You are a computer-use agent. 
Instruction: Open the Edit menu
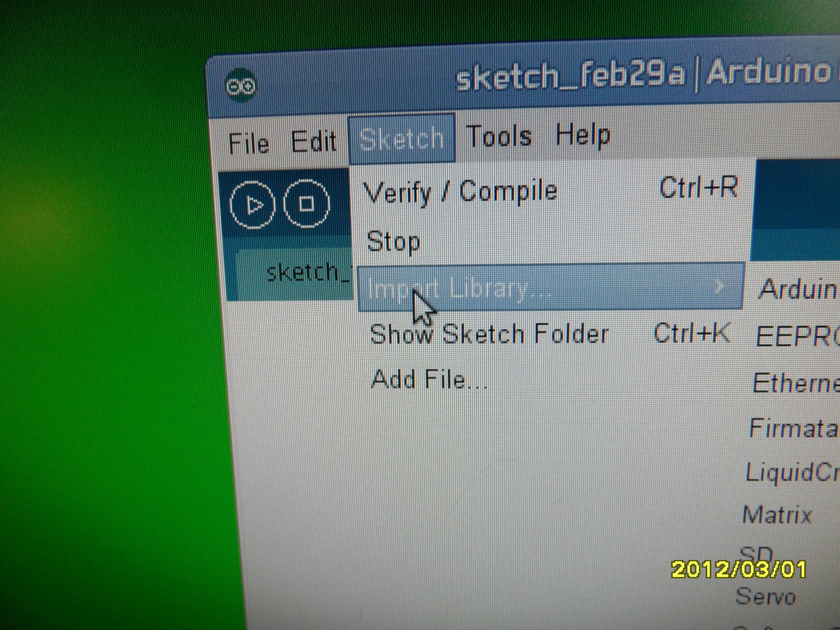pos(314,142)
